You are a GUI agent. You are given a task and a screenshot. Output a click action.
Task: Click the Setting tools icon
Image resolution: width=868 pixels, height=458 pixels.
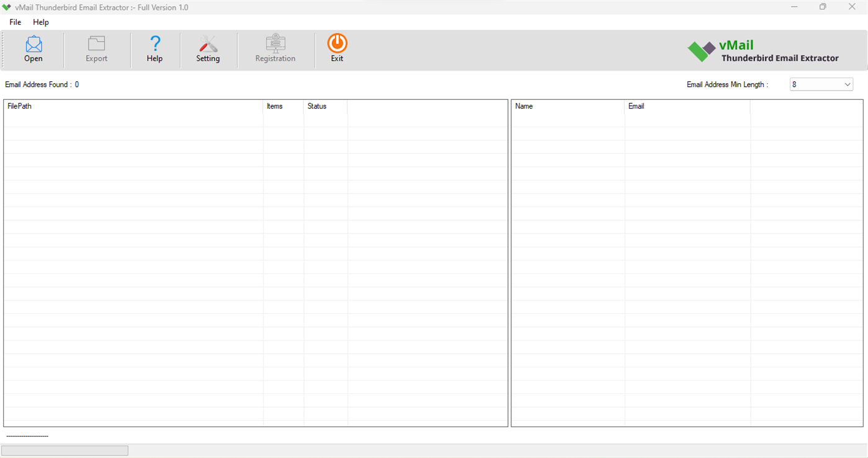click(208, 48)
